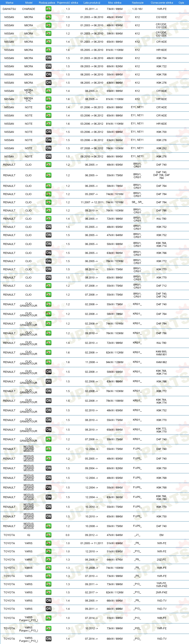Click the ON icon in the Clio 47kW / 64KM row
Image resolution: width=189 pixels, height=644 pixels.
pyautogui.click(x=48, y=235)
